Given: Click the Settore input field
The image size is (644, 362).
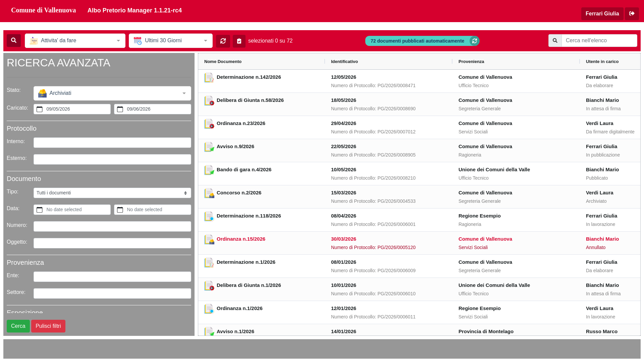Looking at the screenshot, I should click(112, 293).
